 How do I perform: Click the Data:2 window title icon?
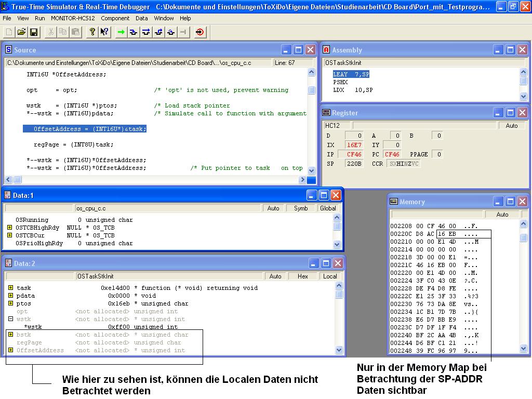point(9,263)
